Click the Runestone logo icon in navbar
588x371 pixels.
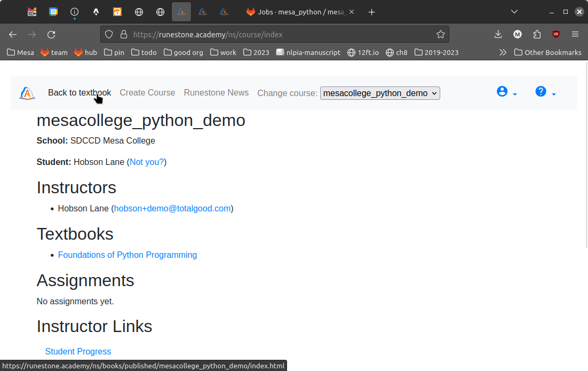click(x=27, y=93)
